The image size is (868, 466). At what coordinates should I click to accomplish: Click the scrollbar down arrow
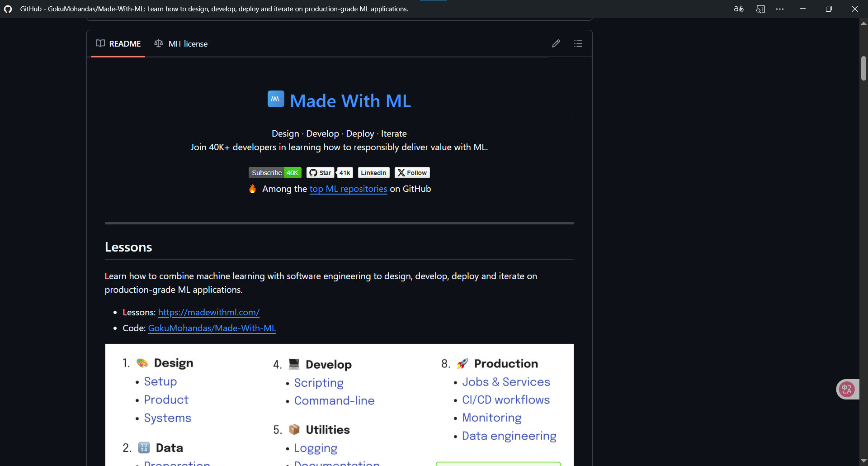point(863,461)
